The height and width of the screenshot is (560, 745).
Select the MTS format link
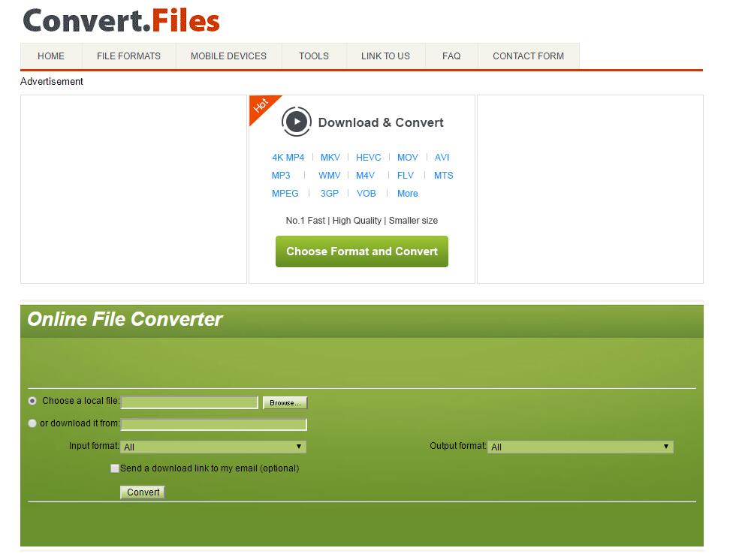tap(443, 175)
